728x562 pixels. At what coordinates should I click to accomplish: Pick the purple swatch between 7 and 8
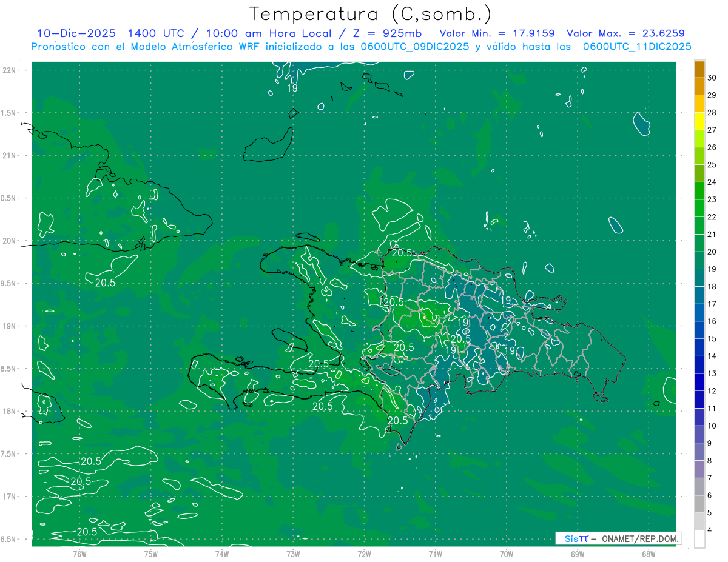699,469
